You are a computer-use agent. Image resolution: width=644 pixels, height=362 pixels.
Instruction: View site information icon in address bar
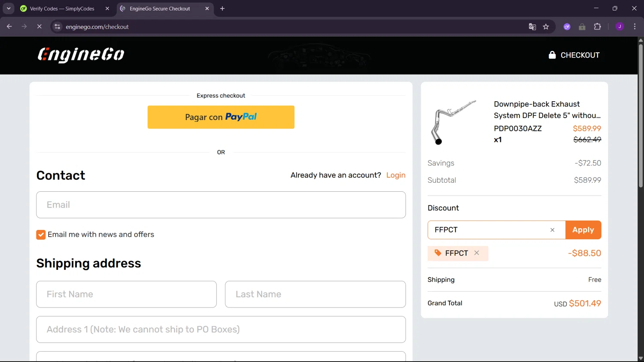(x=57, y=27)
